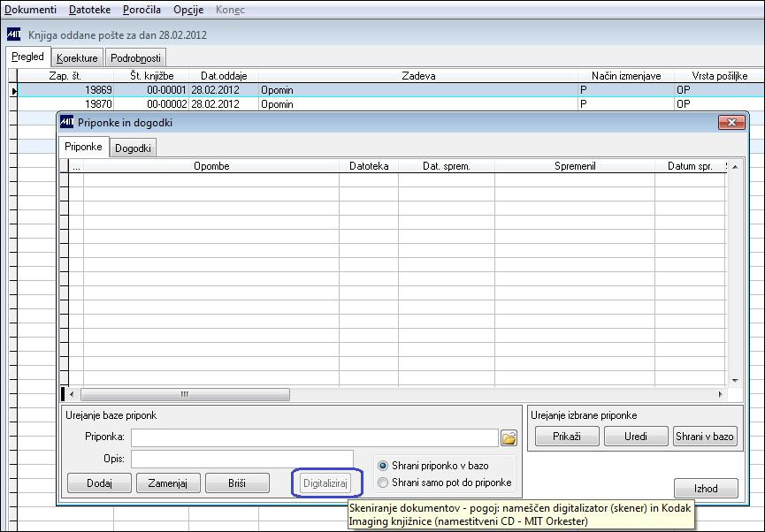Click the Dat.oddaje column header
This screenshot has width=765, height=532.
224,76
